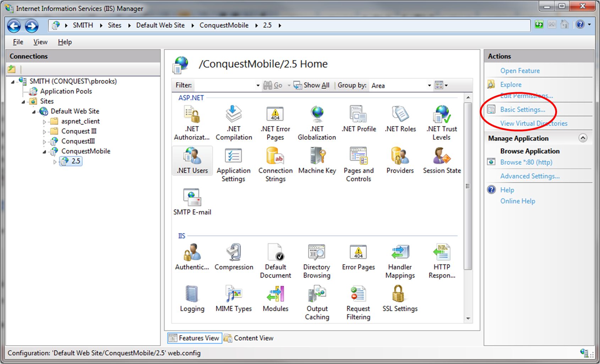600x364 pixels.
Task: Open the SSL Settings feature
Action: [x=400, y=299]
